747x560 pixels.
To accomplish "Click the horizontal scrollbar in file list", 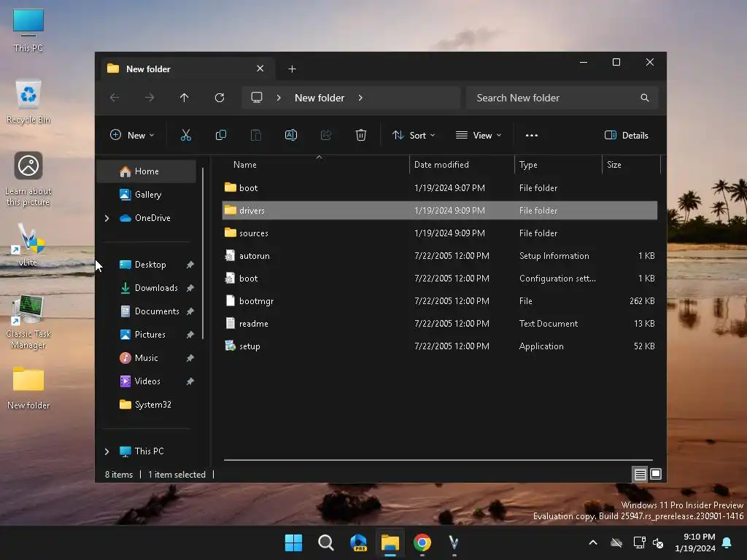I will [438, 460].
